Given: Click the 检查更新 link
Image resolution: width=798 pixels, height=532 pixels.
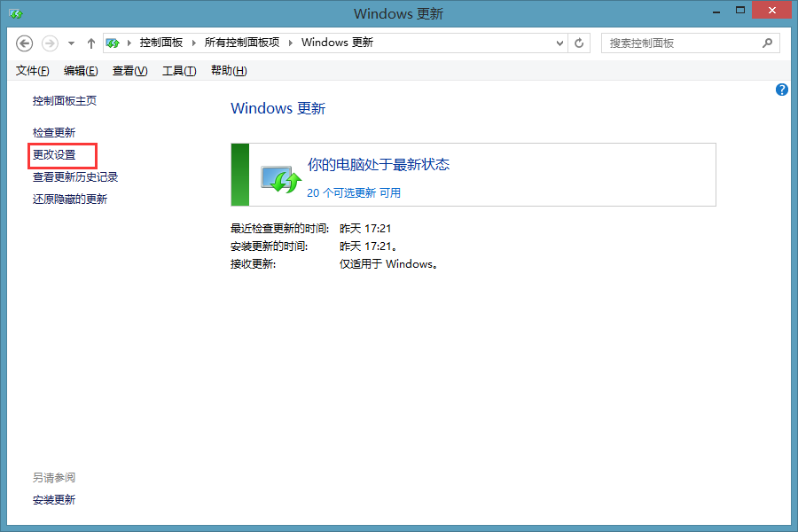Looking at the screenshot, I should click(x=54, y=133).
